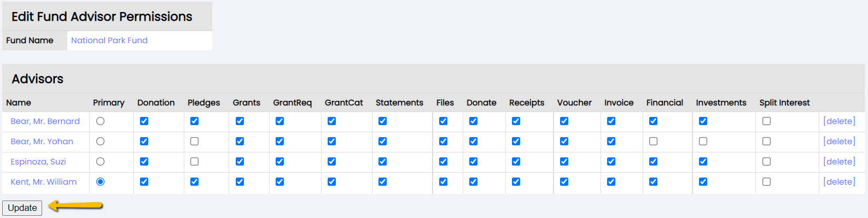Click the Update button

tap(22, 208)
